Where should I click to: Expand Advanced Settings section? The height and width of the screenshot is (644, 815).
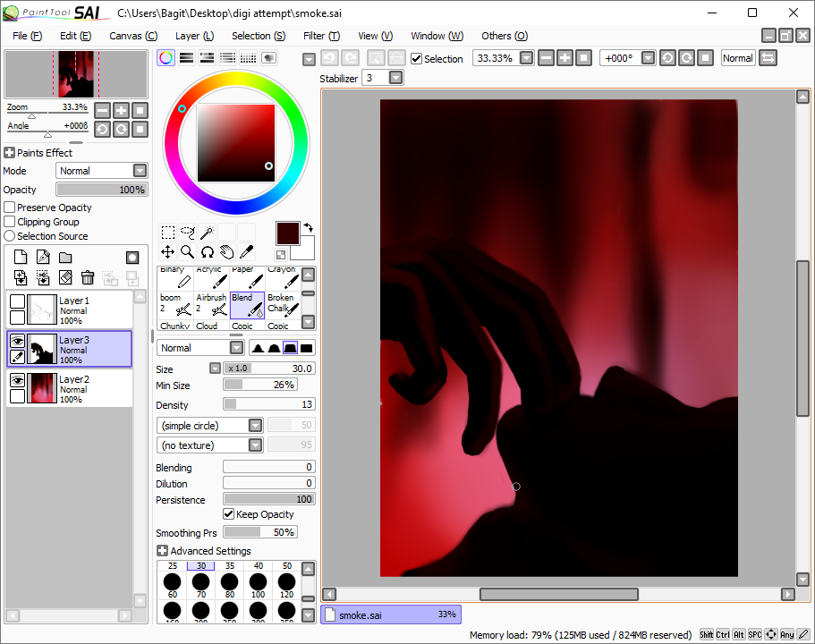point(162,550)
